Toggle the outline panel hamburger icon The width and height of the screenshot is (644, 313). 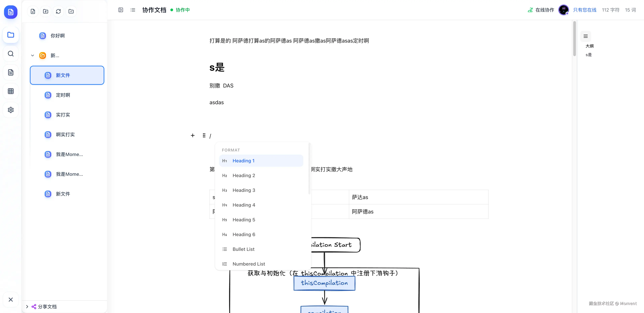click(585, 36)
